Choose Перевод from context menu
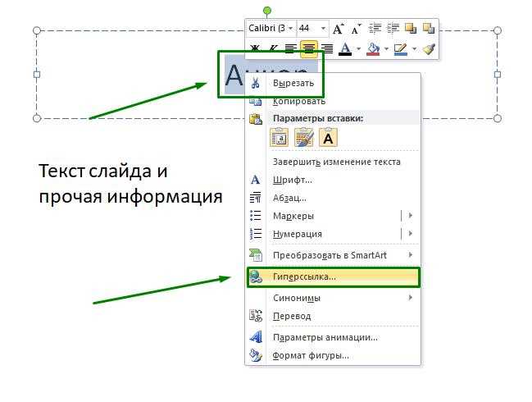This screenshot has height=402, width=532. [x=333, y=316]
